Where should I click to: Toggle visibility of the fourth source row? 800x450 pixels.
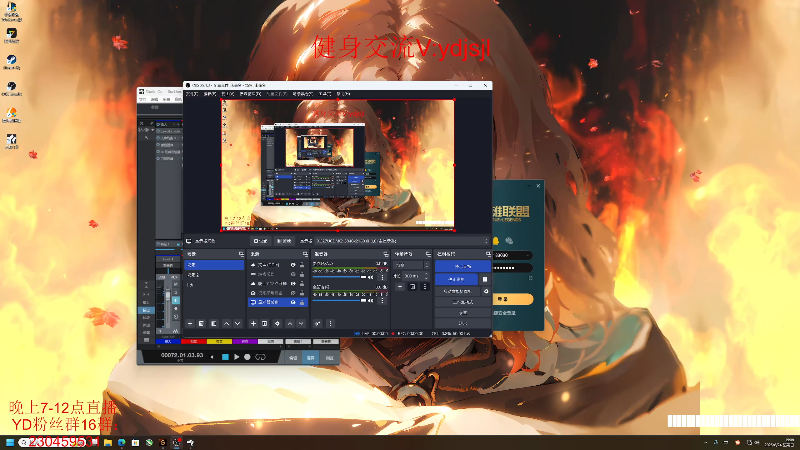pyautogui.click(x=293, y=293)
